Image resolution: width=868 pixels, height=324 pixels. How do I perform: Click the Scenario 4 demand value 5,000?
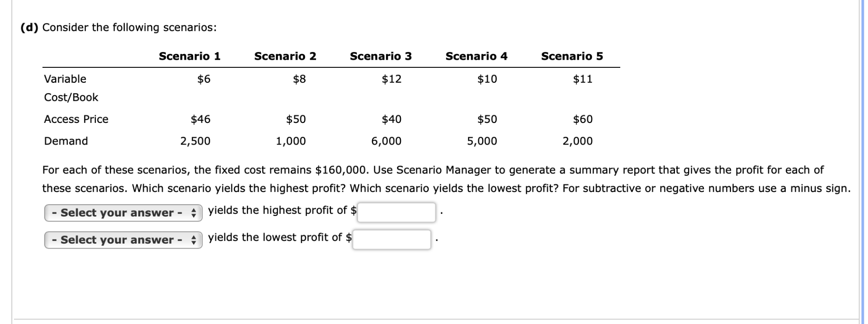pyautogui.click(x=482, y=141)
